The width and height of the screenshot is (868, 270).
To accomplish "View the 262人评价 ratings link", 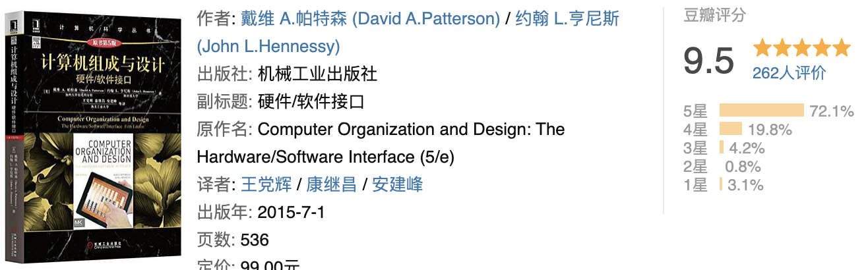I will 789,73.
